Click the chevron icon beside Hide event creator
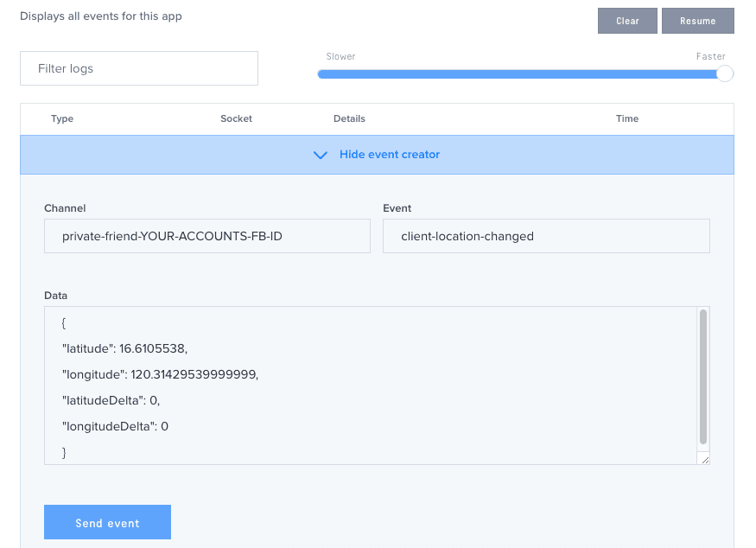 321,155
